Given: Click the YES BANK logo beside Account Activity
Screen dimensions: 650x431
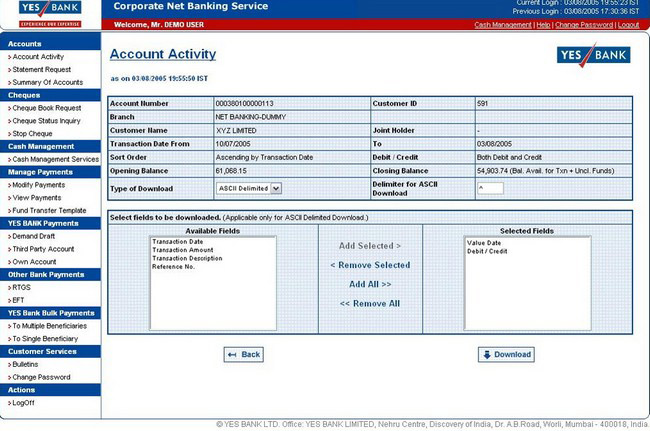Looking at the screenshot, I should click(593, 55).
